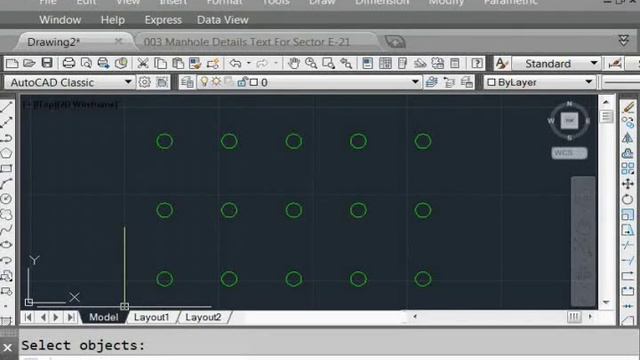Open a file with the Open folder icon
Image resolution: width=640 pixels, height=360 pixels.
[29, 63]
